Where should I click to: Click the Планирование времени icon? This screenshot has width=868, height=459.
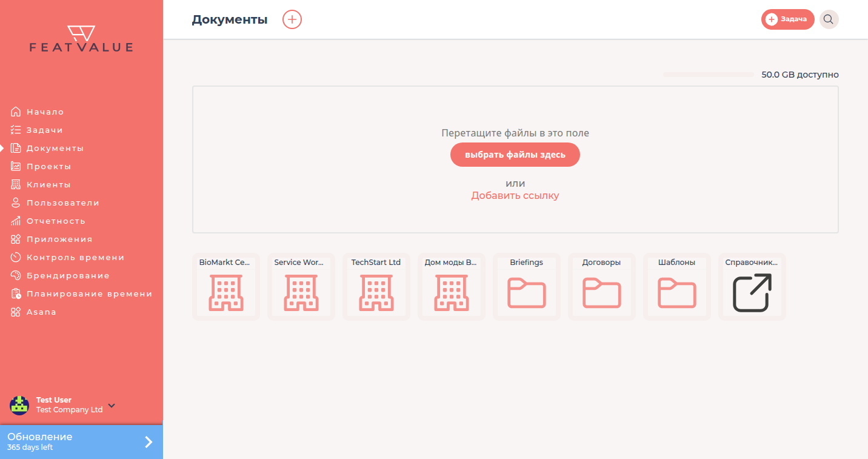[x=16, y=293]
